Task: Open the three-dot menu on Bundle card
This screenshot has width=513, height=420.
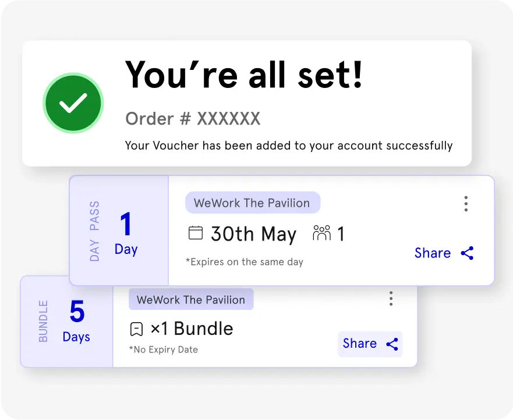Action: (391, 299)
